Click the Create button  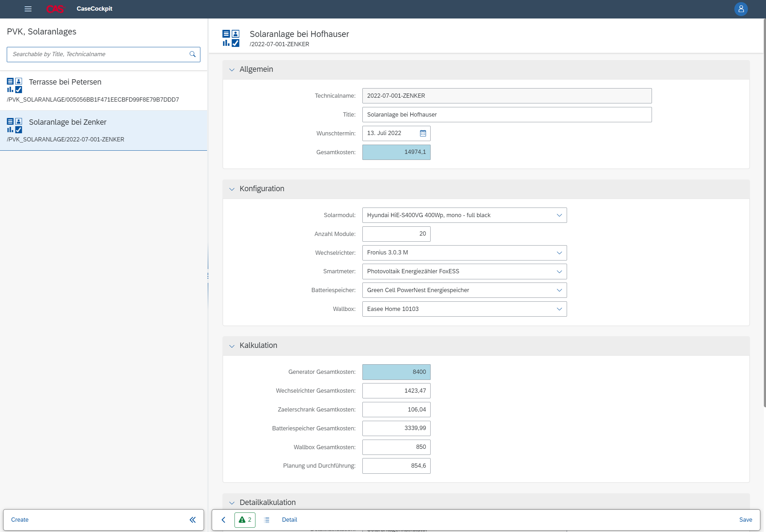20,520
